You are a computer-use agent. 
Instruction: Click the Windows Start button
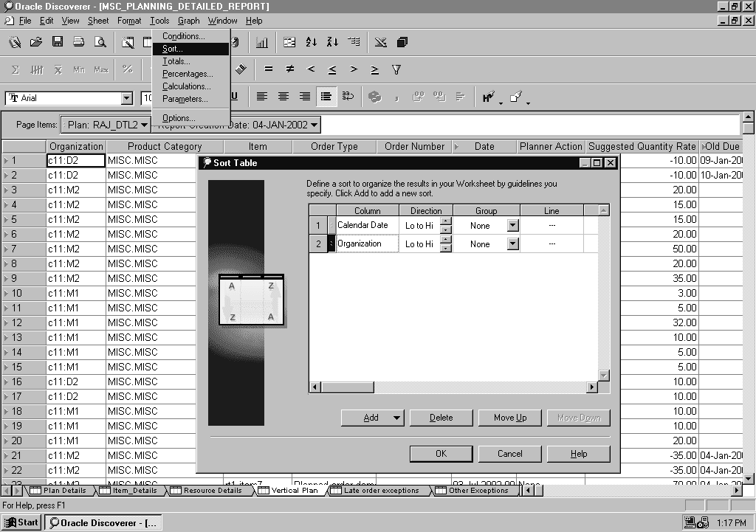21,522
